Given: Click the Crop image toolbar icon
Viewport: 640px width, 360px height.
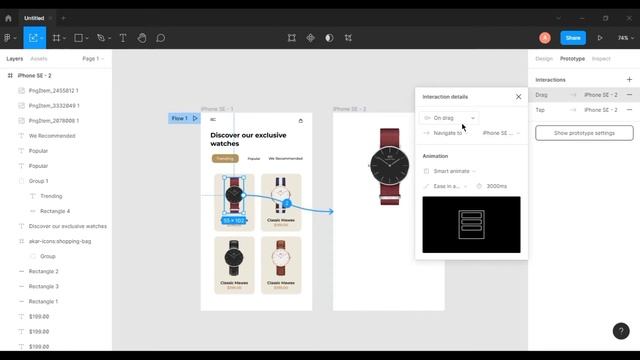Looking at the screenshot, I should pyautogui.click(x=348, y=38).
